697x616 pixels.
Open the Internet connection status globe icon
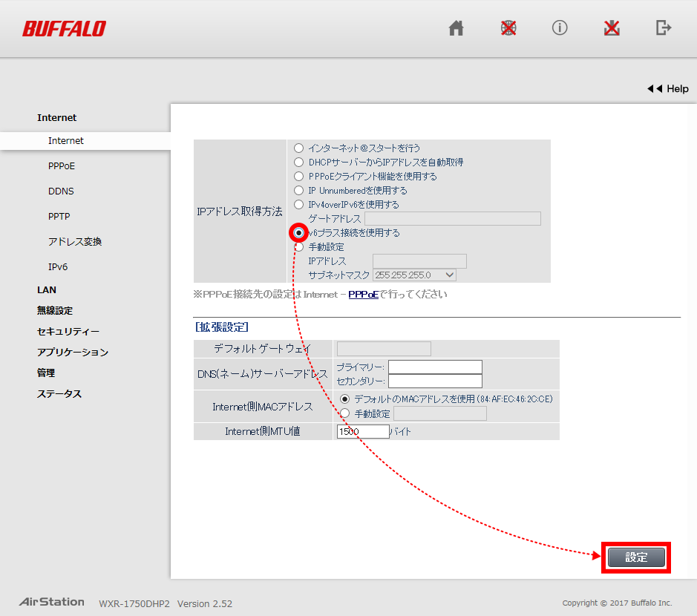pyautogui.click(x=508, y=28)
